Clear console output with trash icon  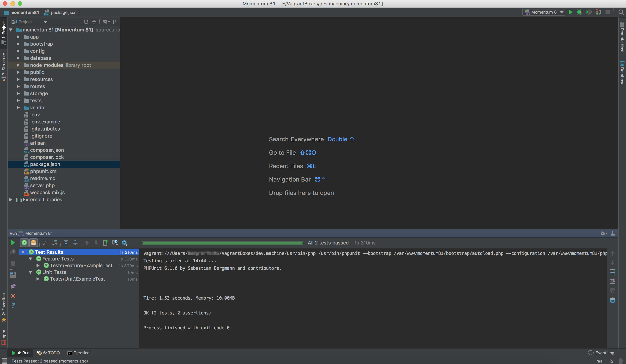tap(613, 300)
